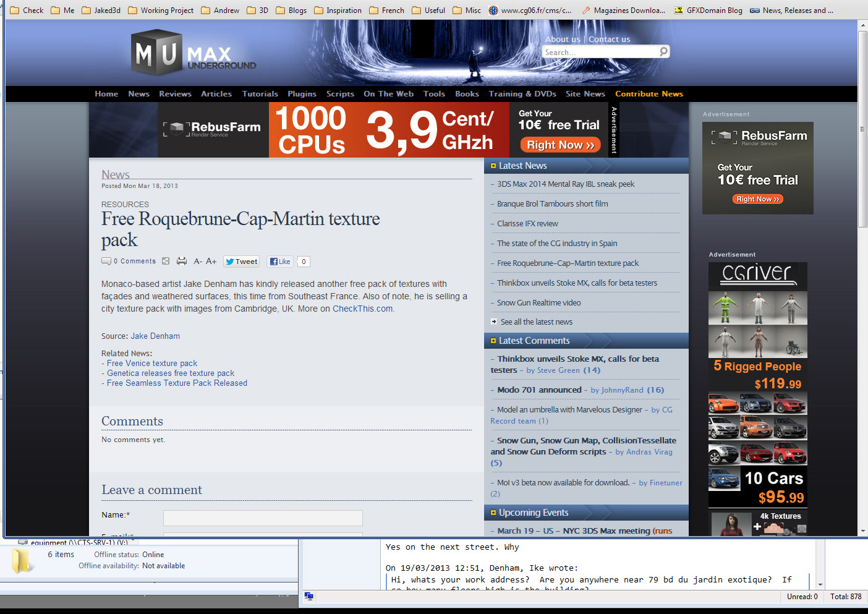Viewport: 868px width, 614px height.
Task: Click the share icon below article title
Action: 166,262
